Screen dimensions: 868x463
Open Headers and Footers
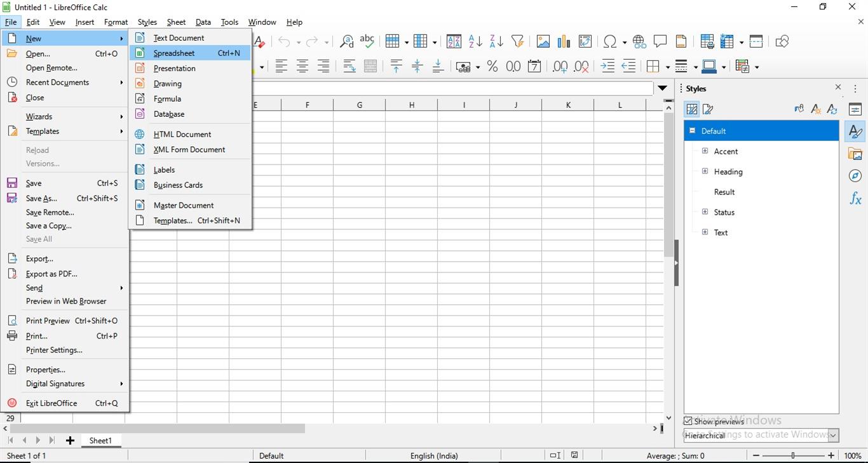tap(681, 41)
